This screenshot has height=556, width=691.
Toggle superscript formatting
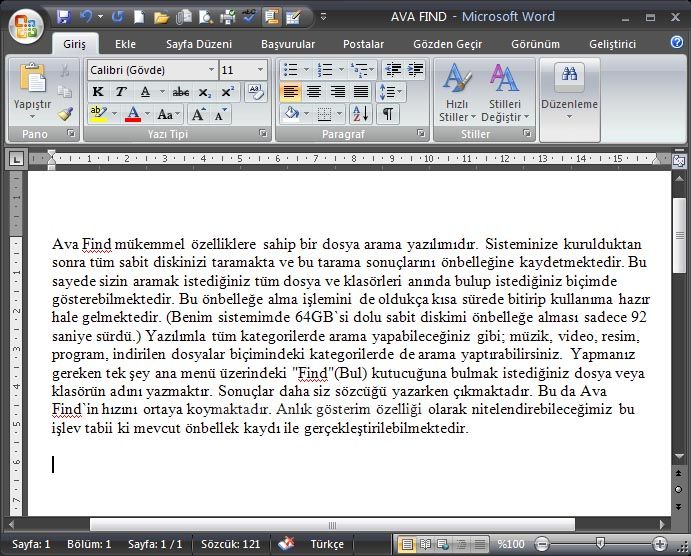(x=227, y=92)
